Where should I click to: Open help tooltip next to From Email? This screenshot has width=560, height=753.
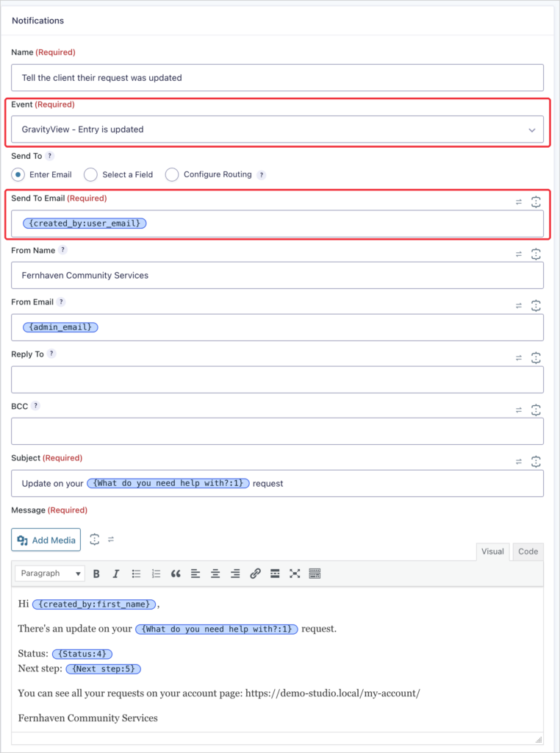coord(61,302)
